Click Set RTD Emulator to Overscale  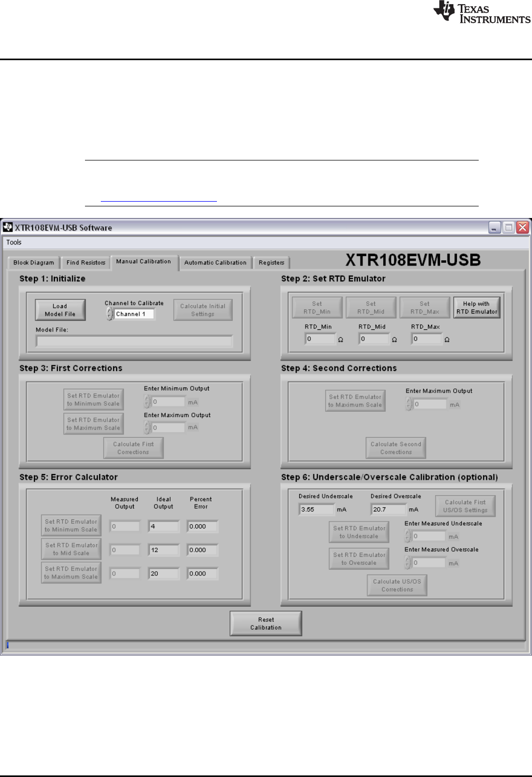(359, 559)
